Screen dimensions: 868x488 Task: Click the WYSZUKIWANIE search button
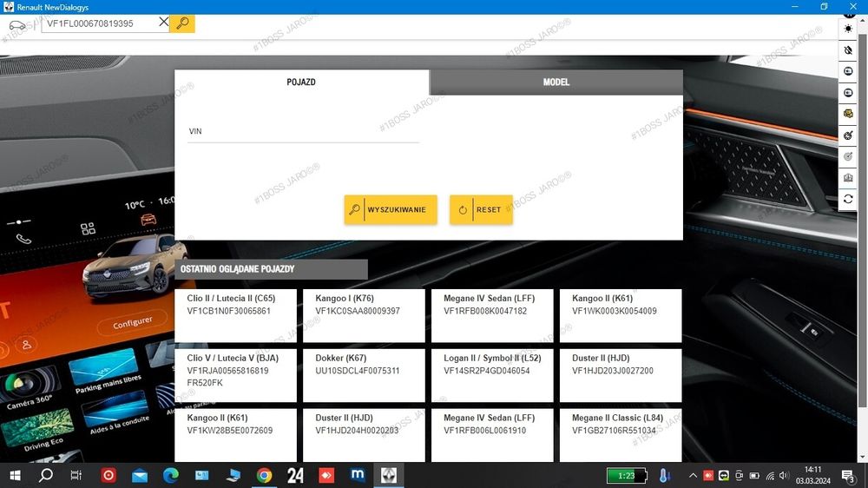(x=391, y=209)
